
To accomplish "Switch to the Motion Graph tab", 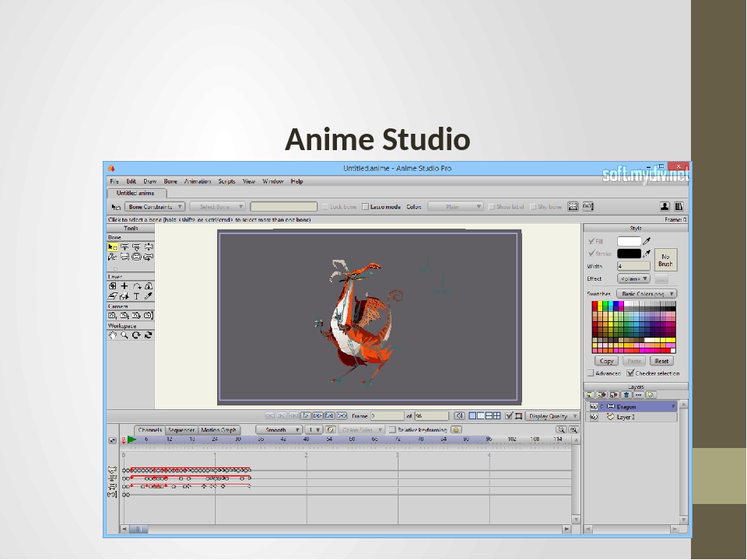I will click(x=218, y=429).
